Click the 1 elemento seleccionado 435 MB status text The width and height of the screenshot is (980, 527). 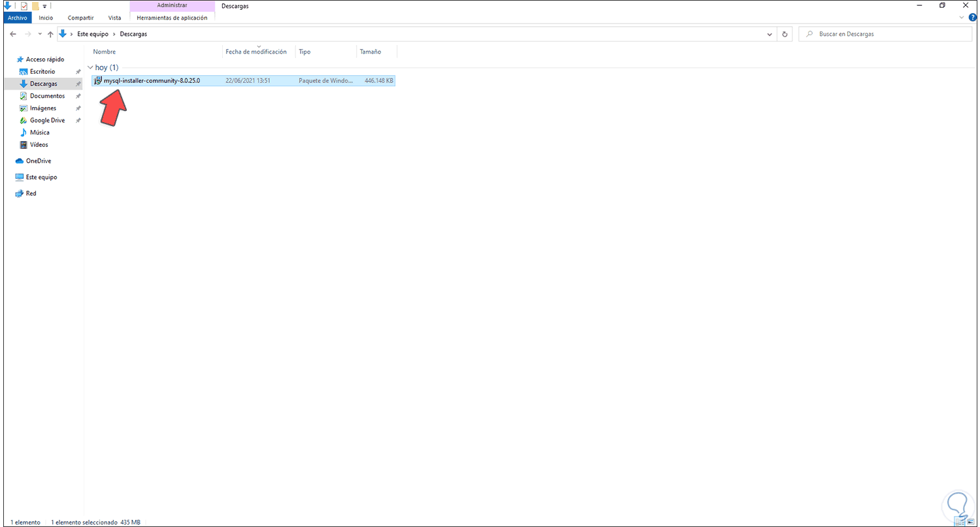pyautogui.click(x=95, y=522)
